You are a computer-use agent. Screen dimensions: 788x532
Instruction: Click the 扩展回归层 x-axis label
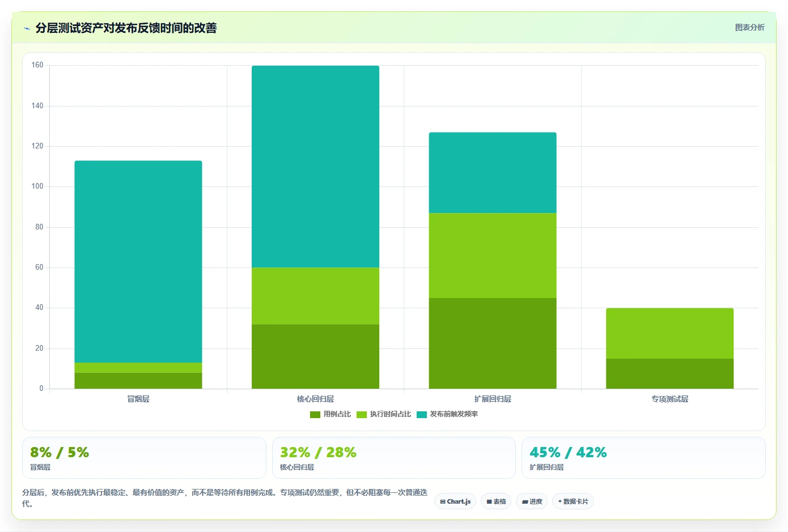click(x=493, y=399)
